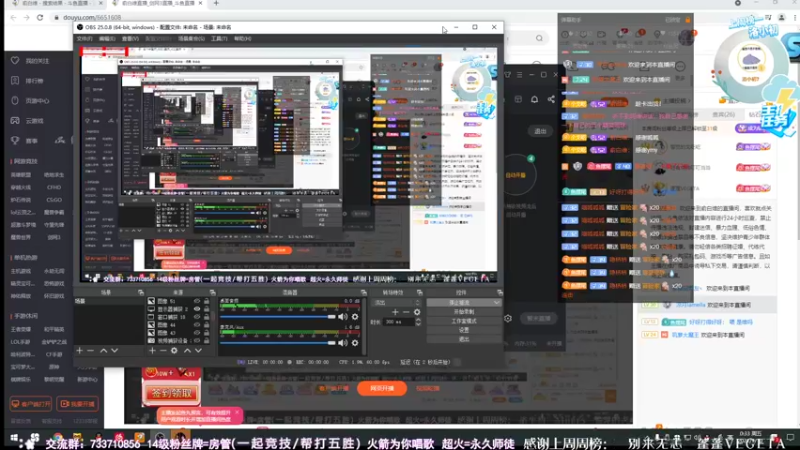Click 退出 button in streaming companion window
Image resolution: width=800 pixels, height=450 pixels.
(x=540, y=131)
